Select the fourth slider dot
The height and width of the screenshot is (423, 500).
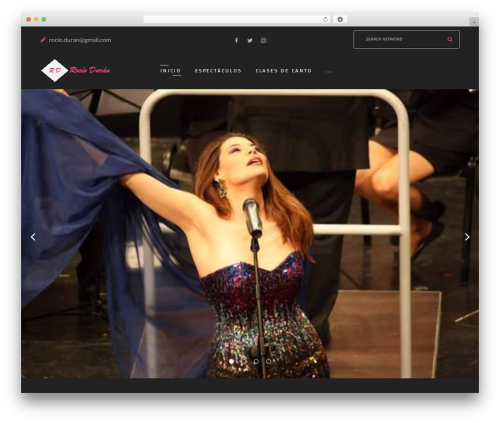point(268,361)
